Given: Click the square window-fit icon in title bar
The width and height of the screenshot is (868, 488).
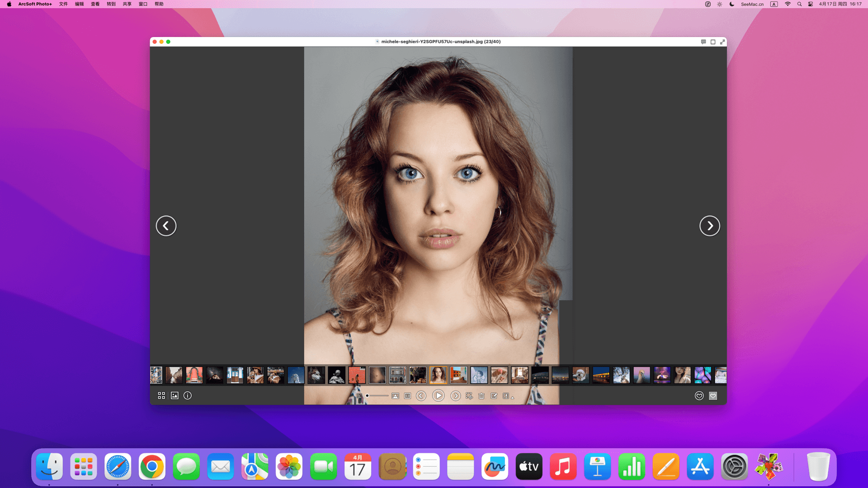Looking at the screenshot, I should tap(713, 42).
